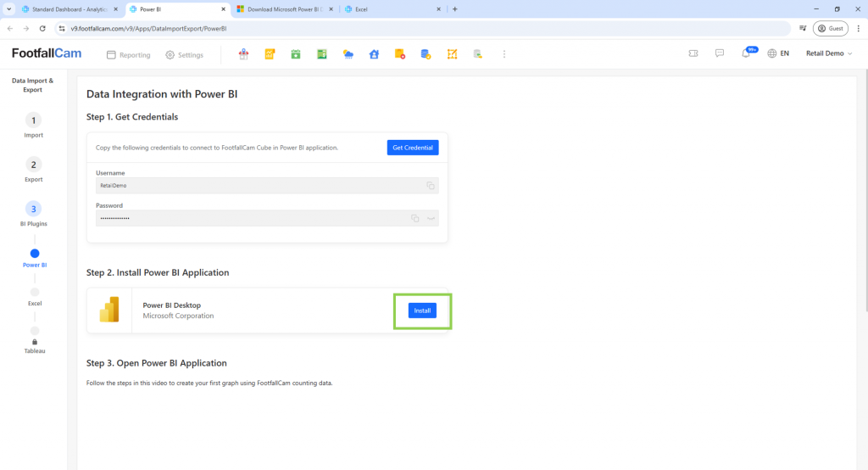Screen dimensions: 868x470
Task: Open the green calendar icon
Action: (x=296, y=53)
